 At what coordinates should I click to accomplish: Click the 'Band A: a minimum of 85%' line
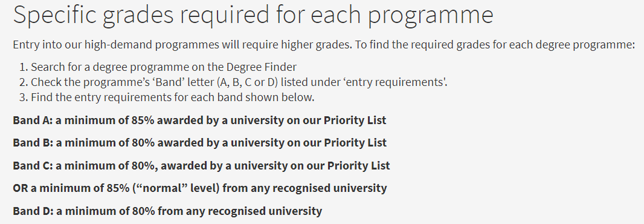coord(199,120)
